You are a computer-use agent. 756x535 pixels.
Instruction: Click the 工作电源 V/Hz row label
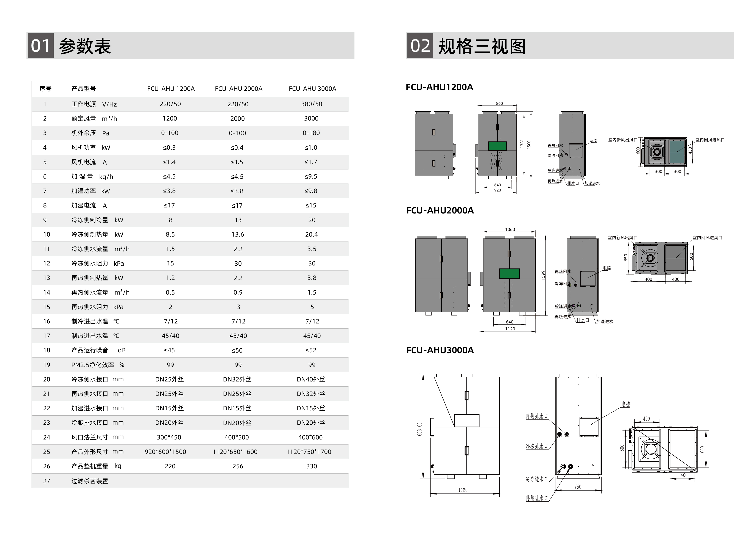point(94,104)
